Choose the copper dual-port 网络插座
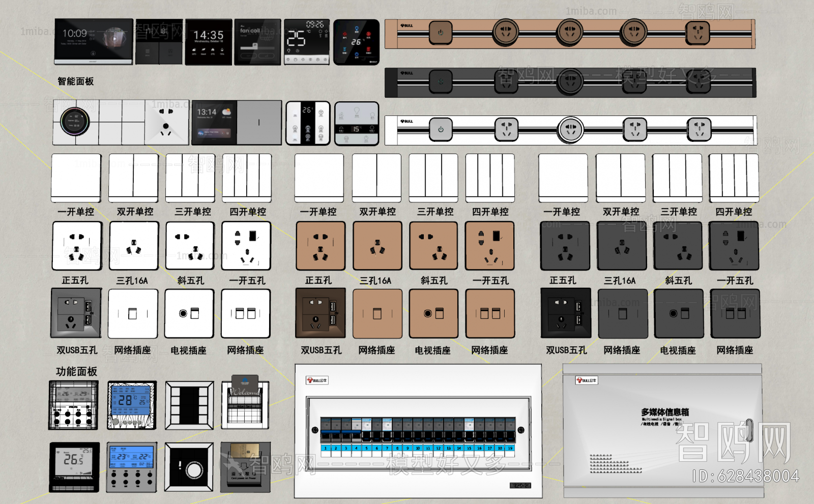The image size is (814, 504). click(490, 314)
